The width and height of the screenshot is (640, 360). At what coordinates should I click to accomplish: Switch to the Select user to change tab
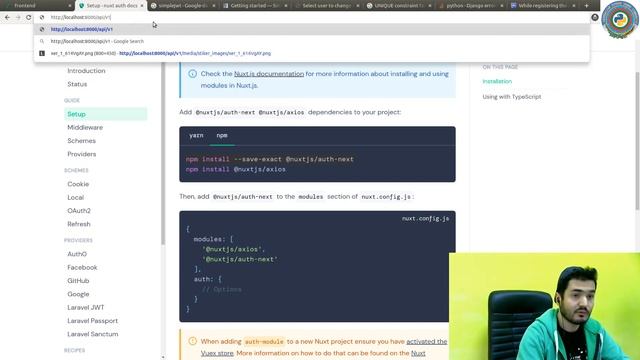point(327,6)
